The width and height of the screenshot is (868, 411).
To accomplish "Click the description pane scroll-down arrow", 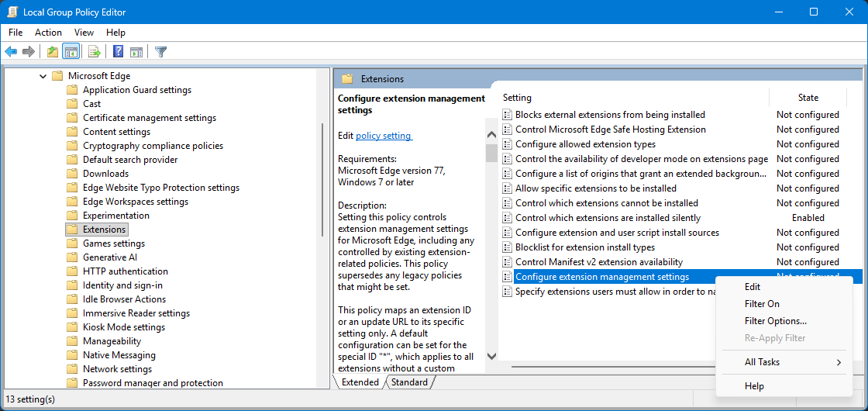I will click(x=491, y=356).
